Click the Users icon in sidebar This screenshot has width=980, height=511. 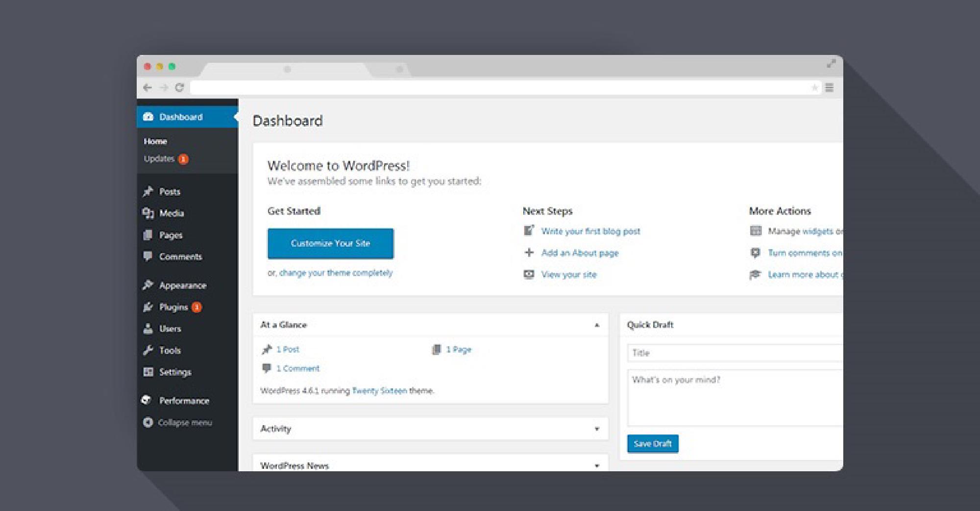coord(148,329)
